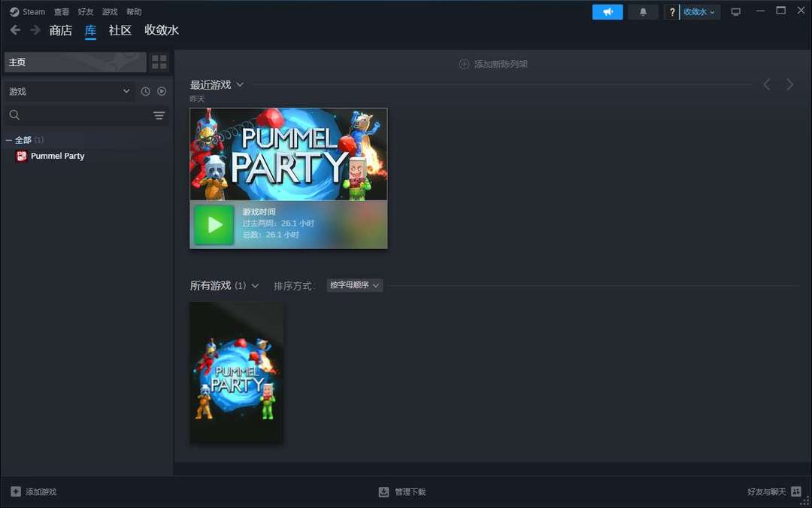Click the manage downloads icon
The image size is (812, 508).
pos(383,491)
